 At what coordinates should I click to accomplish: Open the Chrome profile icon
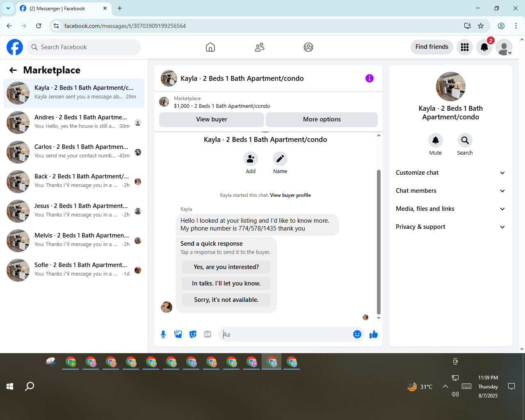pyautogui.click(x=501, y=26)
